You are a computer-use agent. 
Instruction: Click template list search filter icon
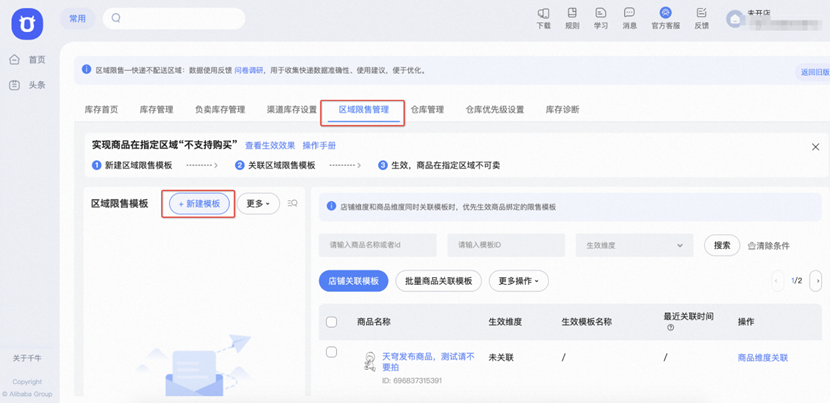coord(292,203)
